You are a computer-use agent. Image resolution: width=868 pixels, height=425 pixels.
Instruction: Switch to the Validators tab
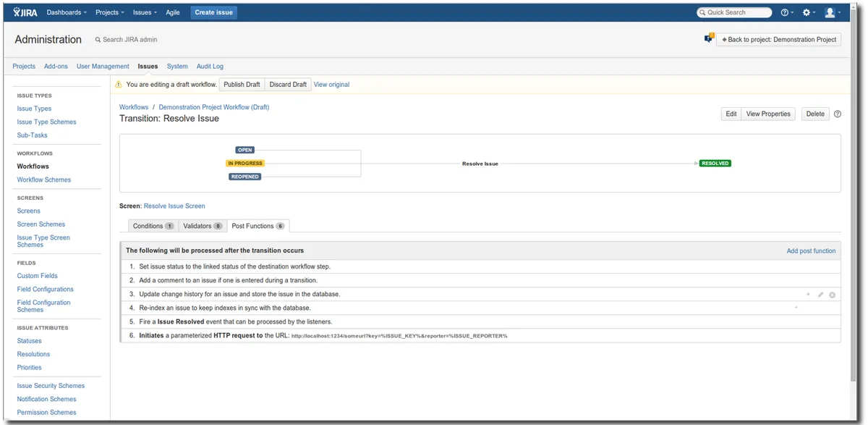[203, 226]
